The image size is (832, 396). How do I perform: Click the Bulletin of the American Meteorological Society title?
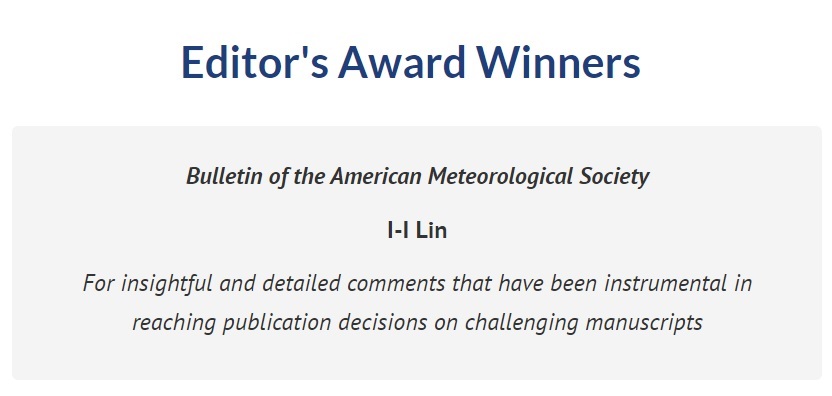click(417, 176)
